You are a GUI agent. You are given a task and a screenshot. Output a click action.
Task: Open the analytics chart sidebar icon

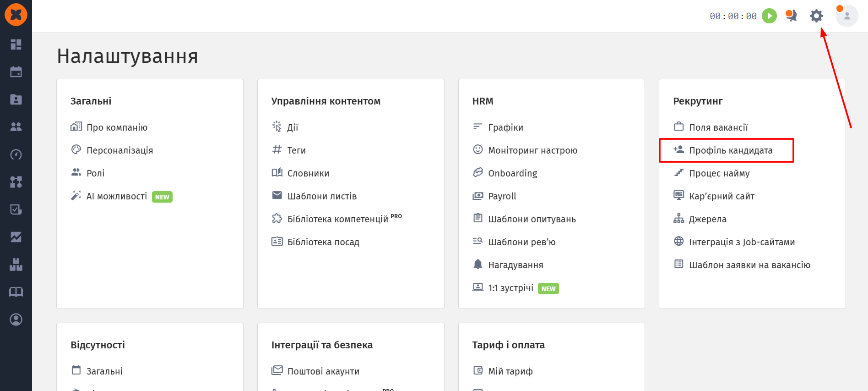[16, 237]
